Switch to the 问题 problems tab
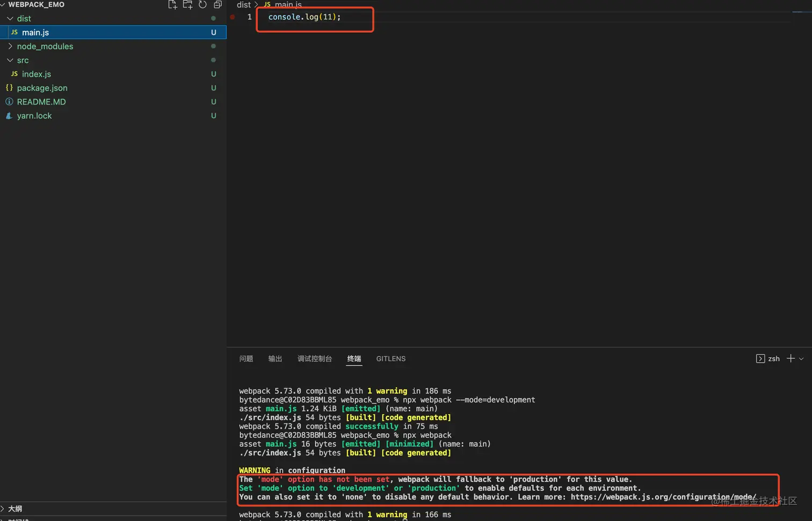The image size is (812, 521). 246,358
